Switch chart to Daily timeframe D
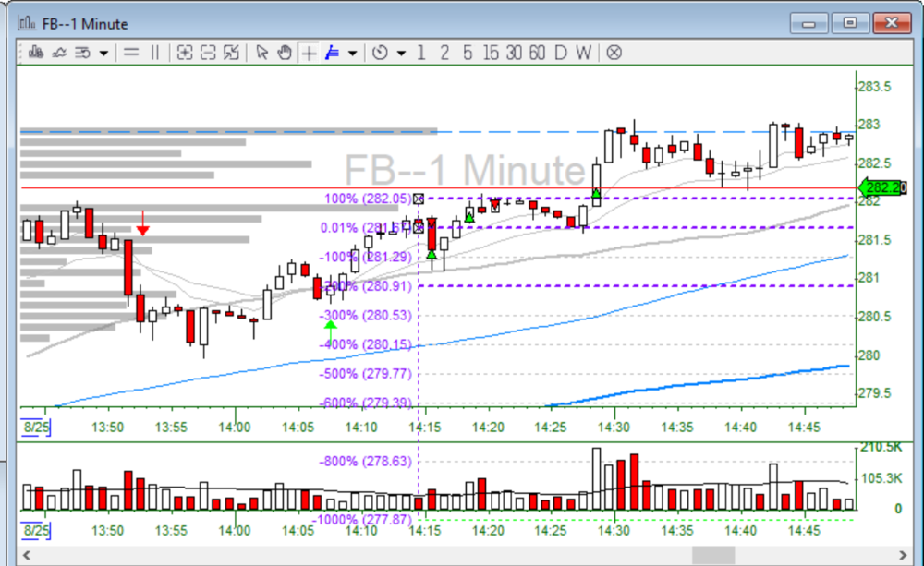Image resolution: width=924 pixels, height=566 pixels. click(560, 53)
